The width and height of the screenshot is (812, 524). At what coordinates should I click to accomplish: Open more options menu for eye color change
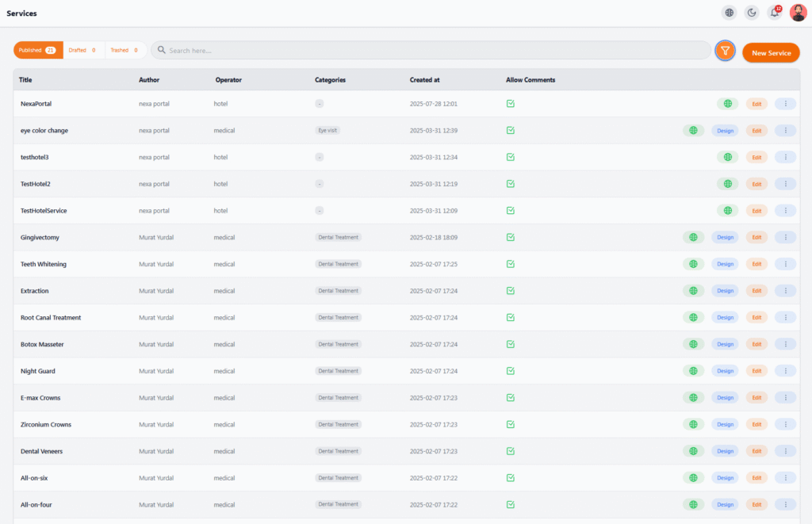[x=786, y=131]
